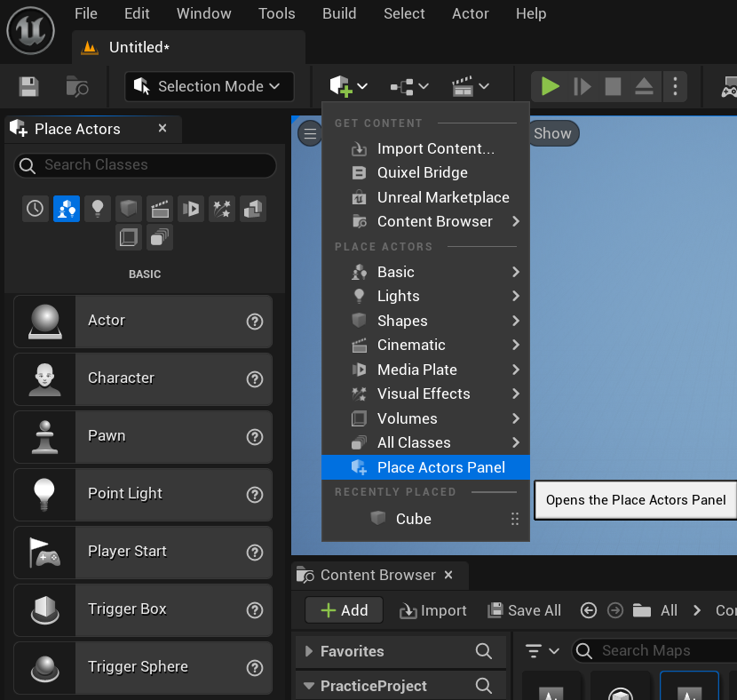Open the play options three-dot menu

click(675, 86)
